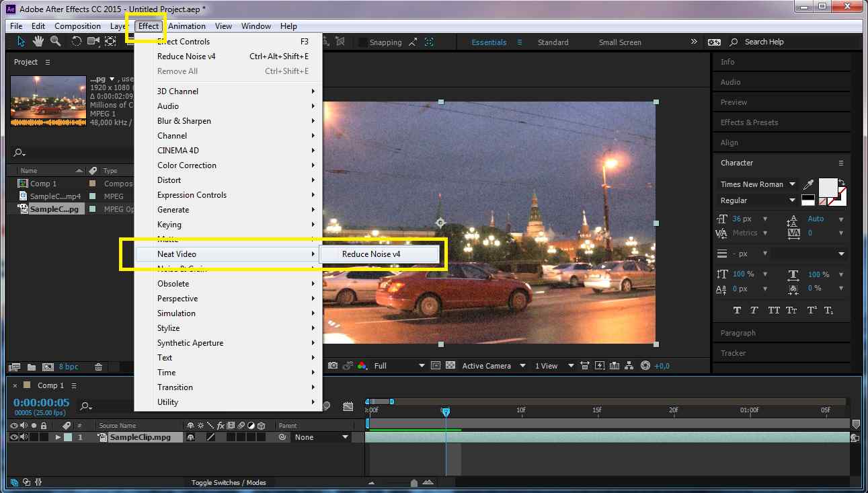Toggle quality switch on SampleClip.mpg layer
The height and width of the screenshot is (493, 868).
(x=210, y=437)
